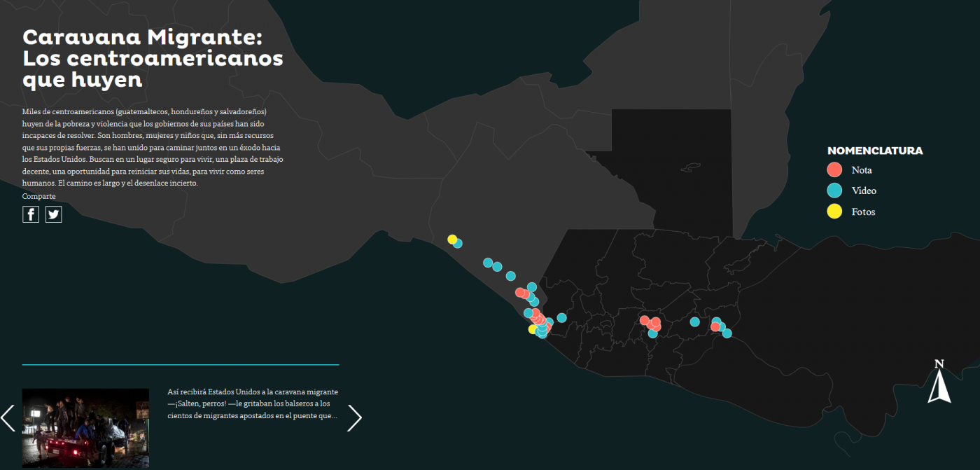Viewport: 980px width, 470px height.
Task: Click the red Nota legend circle
Action: tap(834, 170)
